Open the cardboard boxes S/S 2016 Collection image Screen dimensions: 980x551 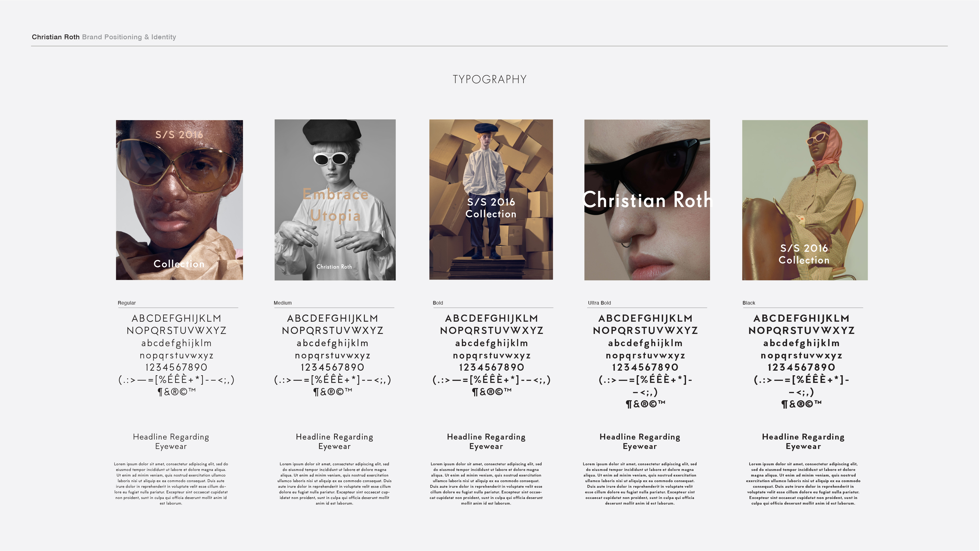coord(491,200)
